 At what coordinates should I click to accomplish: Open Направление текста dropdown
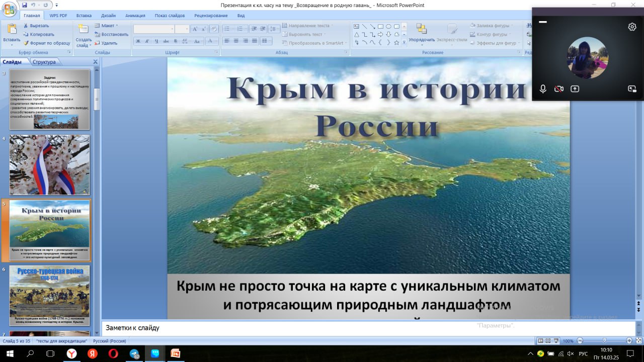tap(306, 26)
